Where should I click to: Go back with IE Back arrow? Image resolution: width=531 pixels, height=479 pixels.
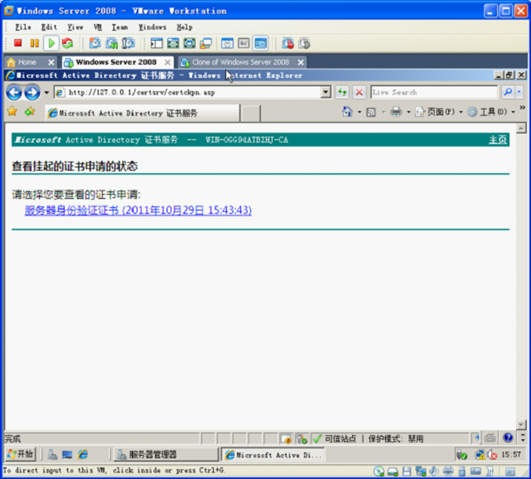(x=14, y=92)
